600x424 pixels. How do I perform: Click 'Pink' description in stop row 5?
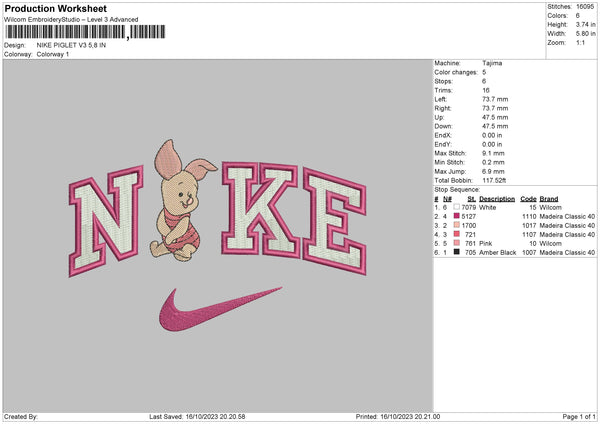coord(486,243)
